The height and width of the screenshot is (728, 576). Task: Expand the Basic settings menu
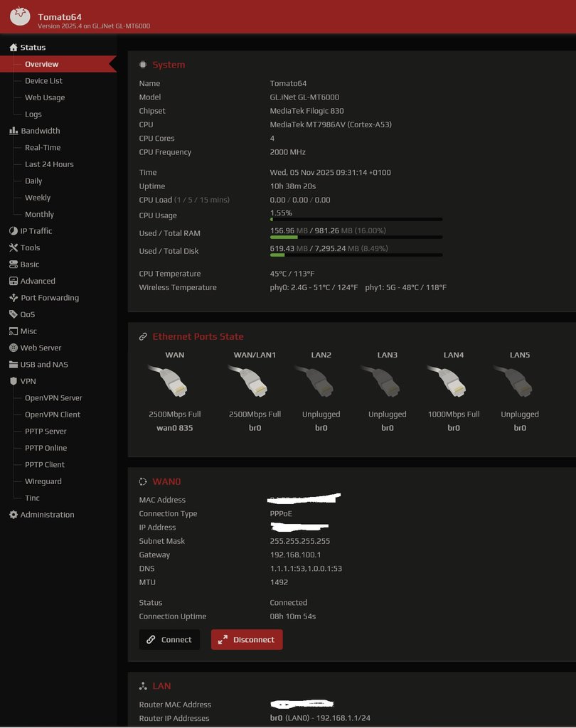(x=30, y=264)
